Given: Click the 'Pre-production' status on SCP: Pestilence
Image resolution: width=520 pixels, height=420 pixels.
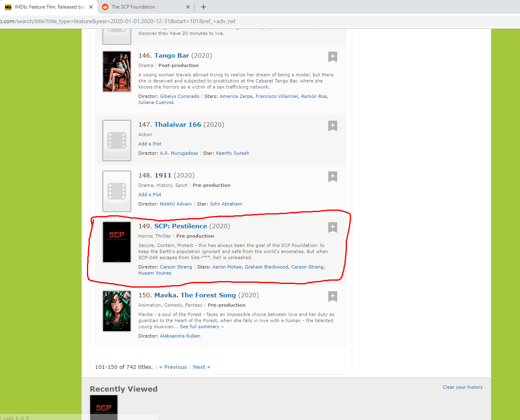Looking at the screenshot, I should [x=195, y=236].
